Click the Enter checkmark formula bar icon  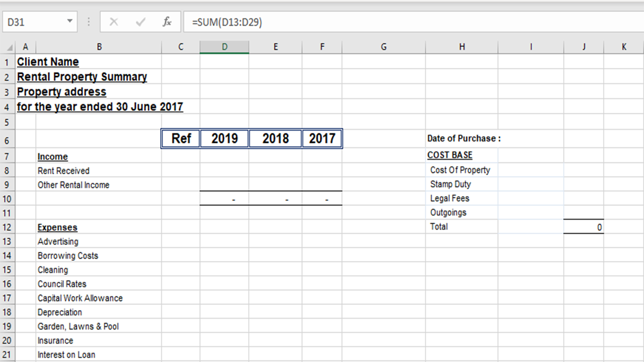click(140, 22)
